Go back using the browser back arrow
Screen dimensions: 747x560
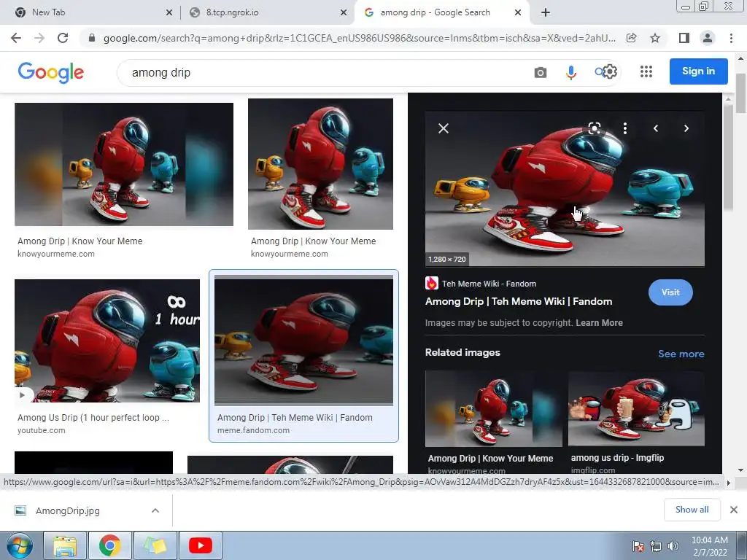pyautogui.click(x=16, y=38)
